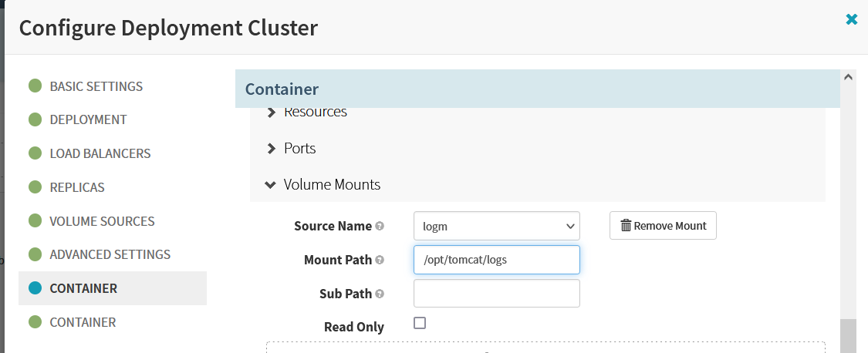Click the blue dot beside active Container
Viewport: 868px width, 353px height.
pyautogui.click(x=35, y=287)
